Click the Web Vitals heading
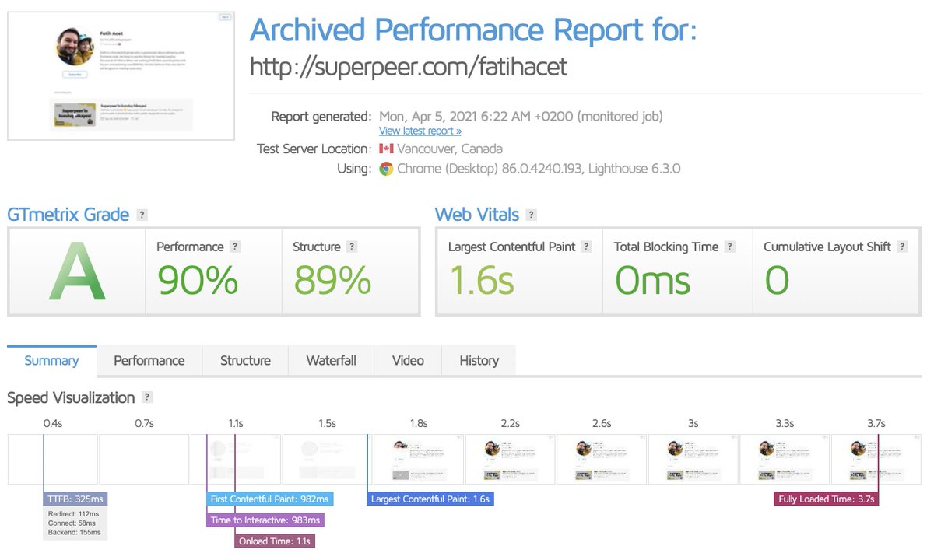 477,215
